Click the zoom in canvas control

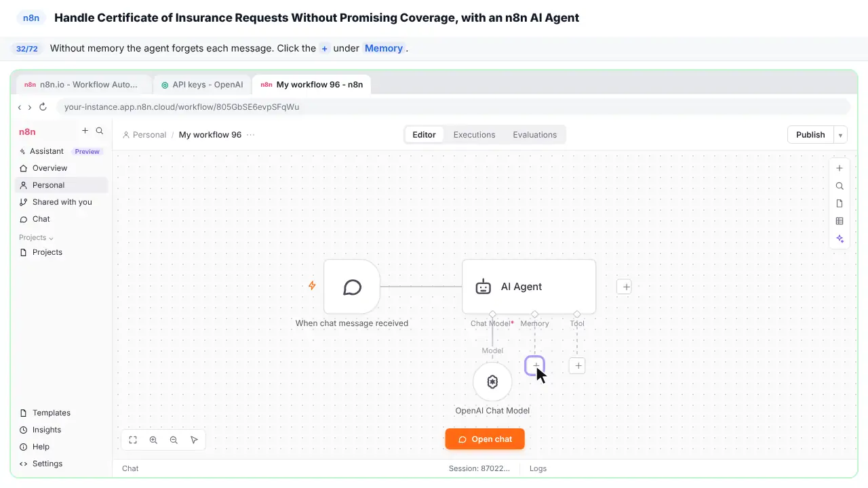pos(153,440)
